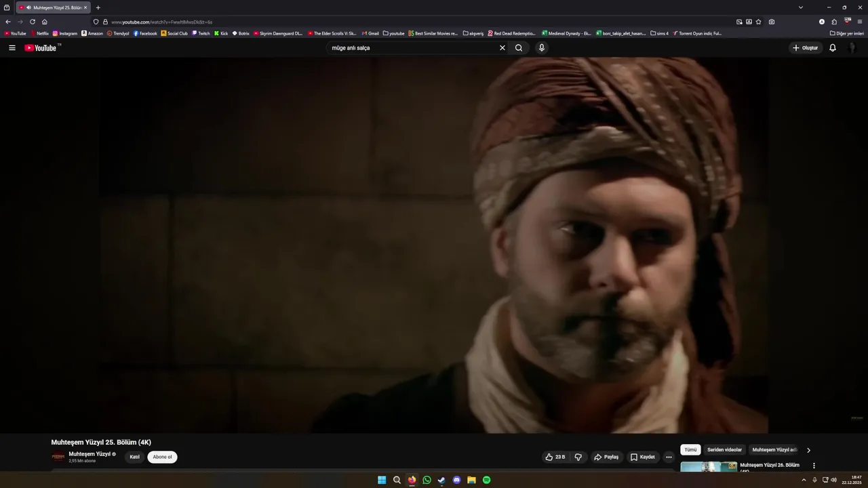Go to YouTube home via logo

(x=42, y=48)
